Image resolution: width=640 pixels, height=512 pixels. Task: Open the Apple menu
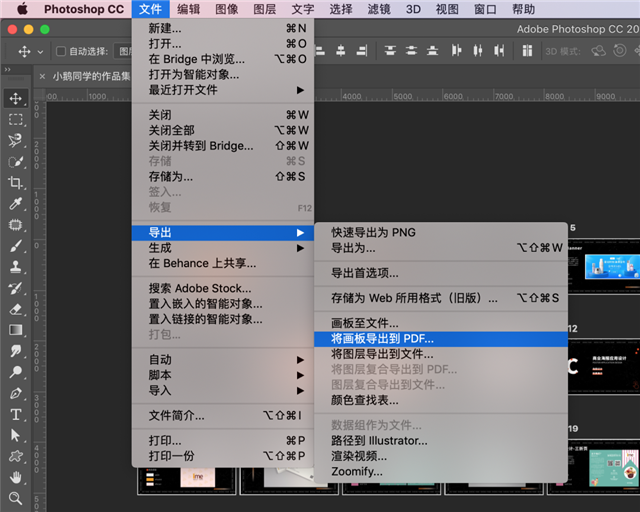pos(22,9)
